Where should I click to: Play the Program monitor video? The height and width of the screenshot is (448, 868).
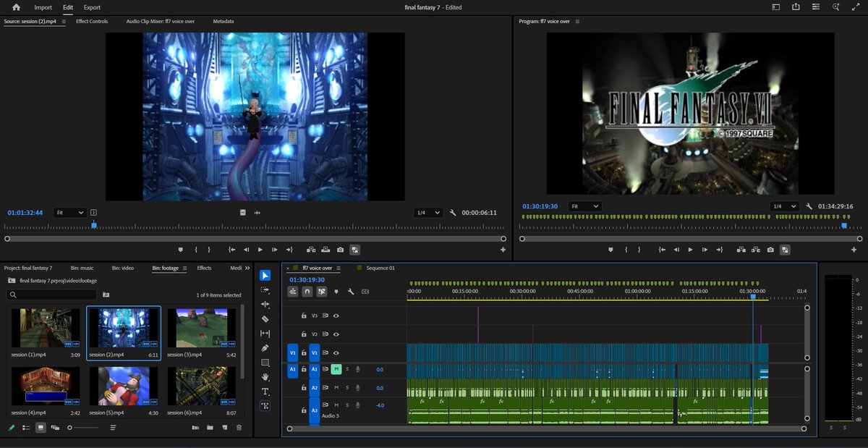(x=690, y=250)
